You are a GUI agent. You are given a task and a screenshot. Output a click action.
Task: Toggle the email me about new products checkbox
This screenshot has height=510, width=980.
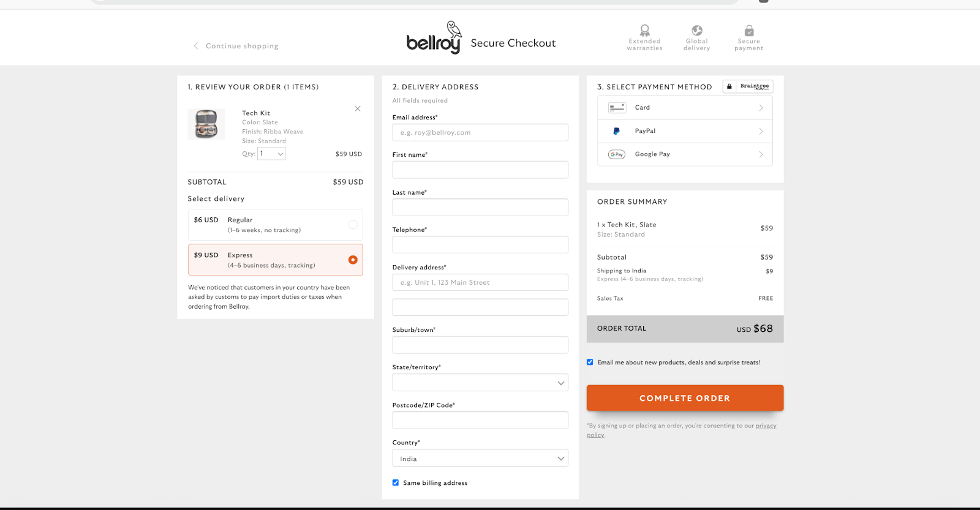click(590, 362)
